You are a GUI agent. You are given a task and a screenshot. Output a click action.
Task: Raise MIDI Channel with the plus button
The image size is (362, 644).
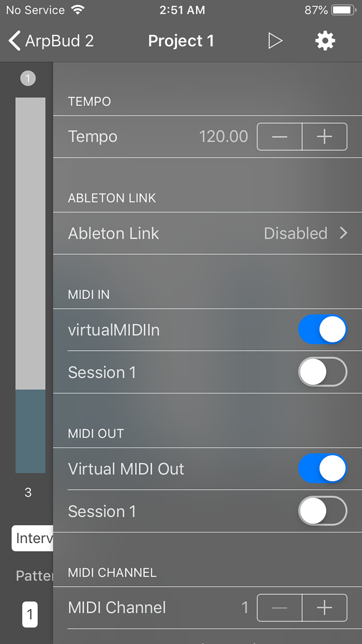click(324, 607)
